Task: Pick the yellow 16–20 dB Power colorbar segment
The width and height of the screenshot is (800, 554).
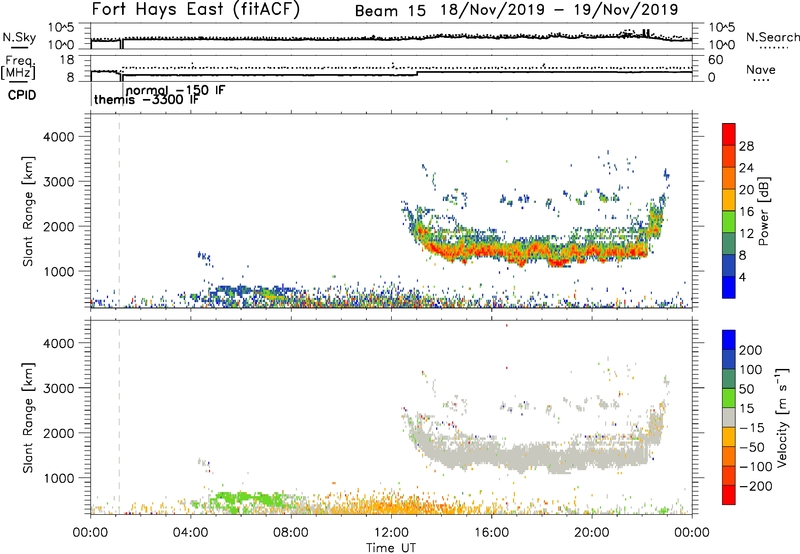Action: (729, 200)
